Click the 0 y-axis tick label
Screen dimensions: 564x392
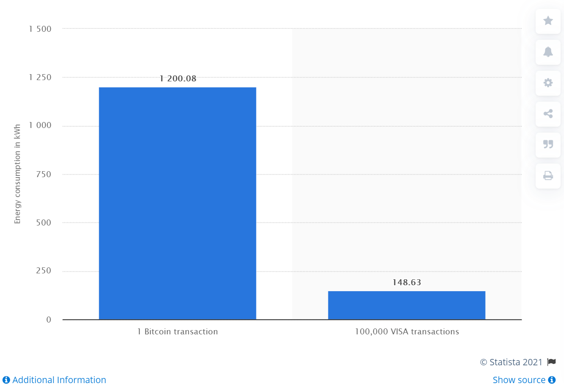[x=49, y=320]
